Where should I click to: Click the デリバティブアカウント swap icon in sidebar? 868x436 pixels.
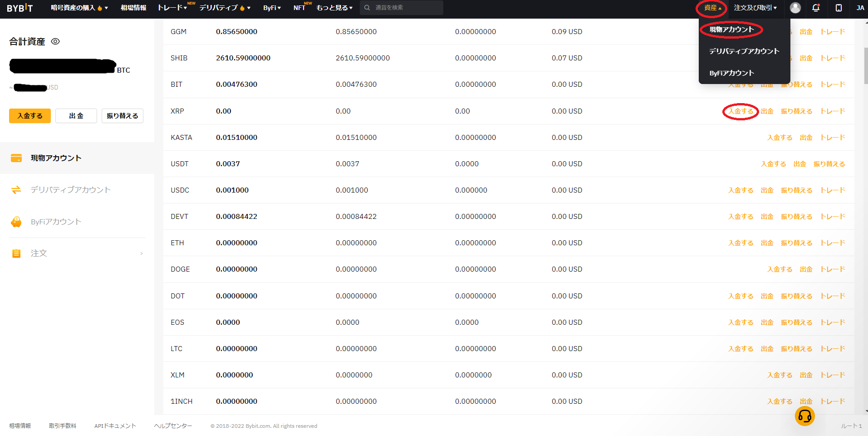coord(16,190)
